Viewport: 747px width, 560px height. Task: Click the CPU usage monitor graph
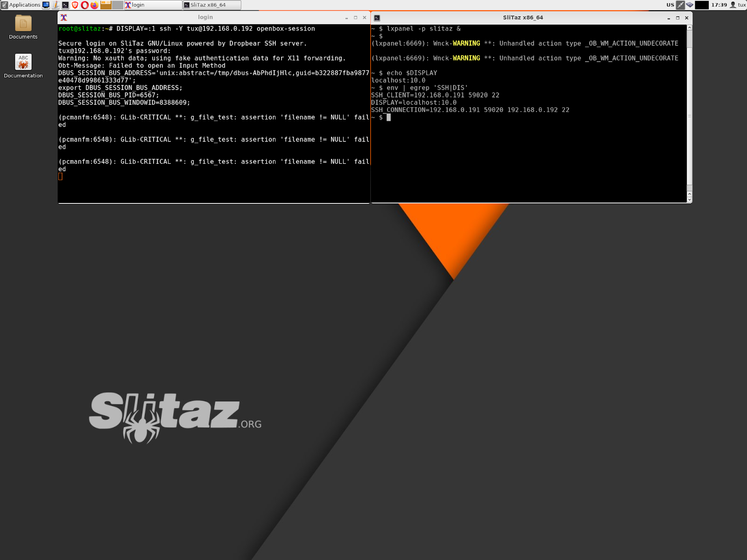pyautogui.click(x=702, y=5)
